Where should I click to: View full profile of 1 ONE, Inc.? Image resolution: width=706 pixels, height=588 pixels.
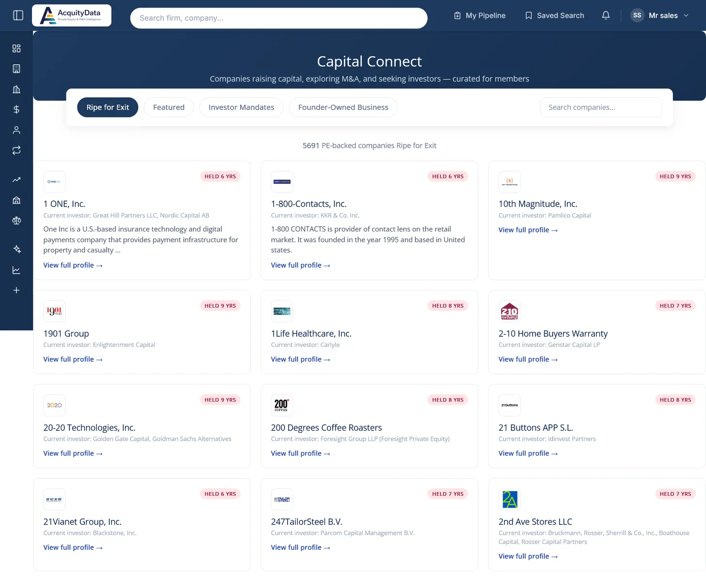point(73,265)
